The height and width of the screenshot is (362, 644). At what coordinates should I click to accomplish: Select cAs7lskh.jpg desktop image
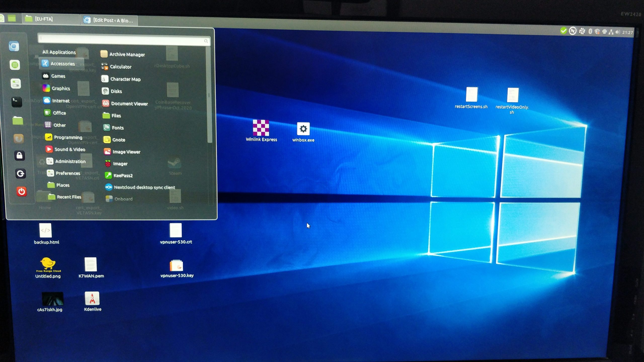click(x=50, y=302)
